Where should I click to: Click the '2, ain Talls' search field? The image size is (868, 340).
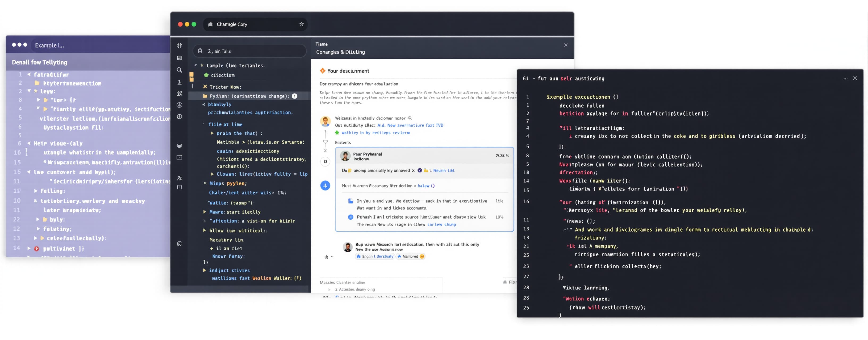[249, 51]
